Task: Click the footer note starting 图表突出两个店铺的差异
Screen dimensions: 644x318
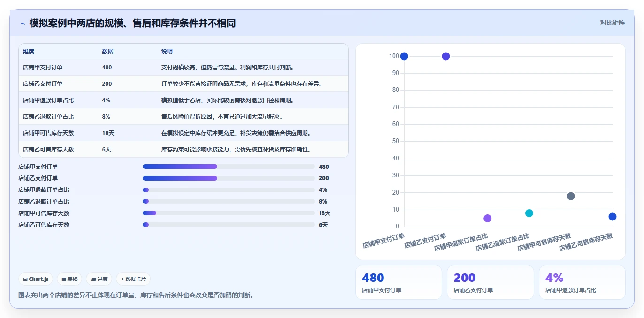Action: [x=136, y=295]
